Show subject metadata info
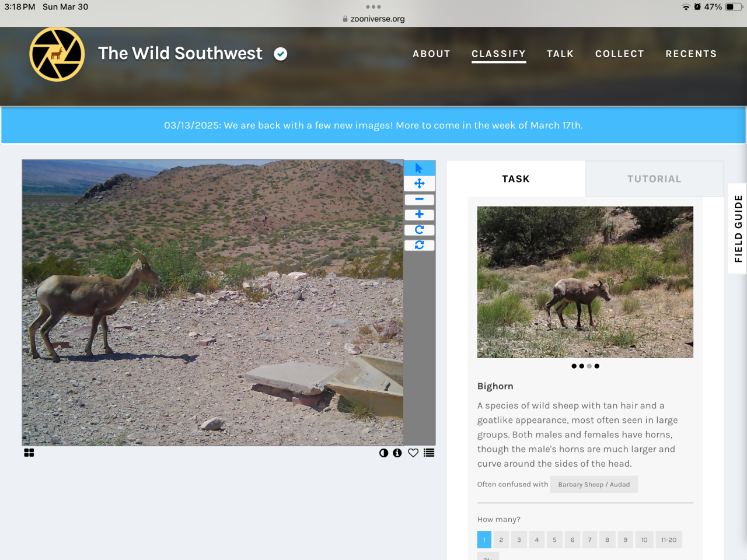Viewport: 747px width, 560px height. point(397,453)
